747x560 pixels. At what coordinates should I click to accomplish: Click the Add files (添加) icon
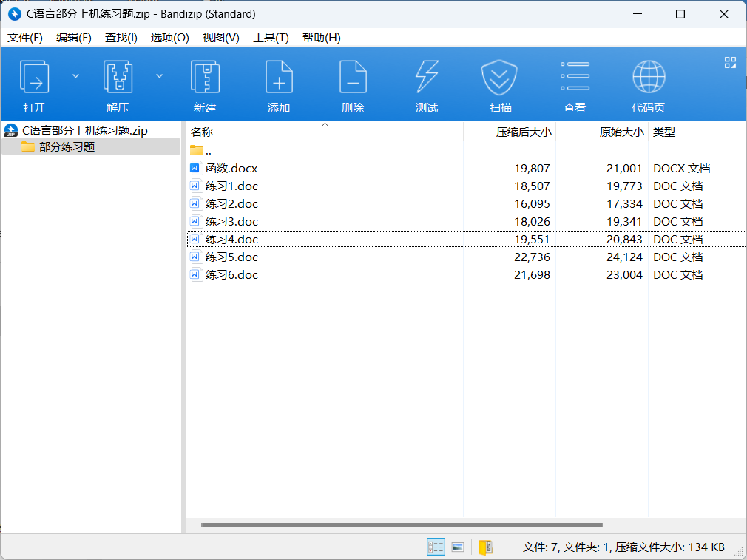coord(279,77)
